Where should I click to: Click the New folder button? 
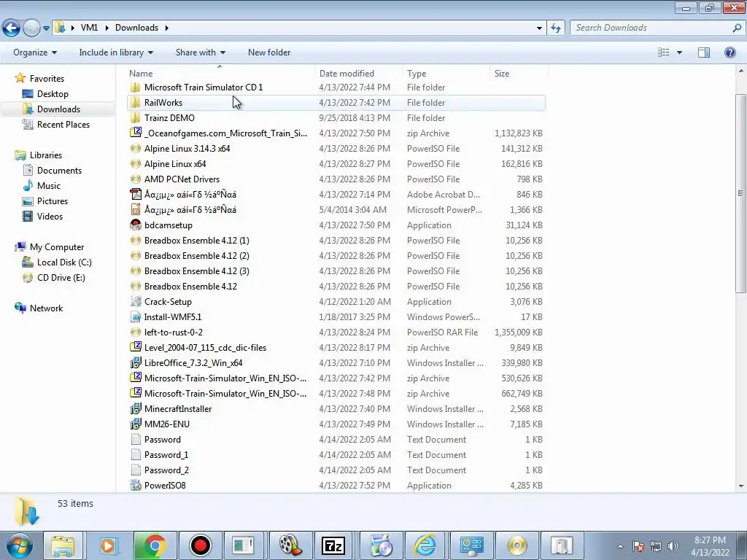pyautogui.click(x=269, y=52)
